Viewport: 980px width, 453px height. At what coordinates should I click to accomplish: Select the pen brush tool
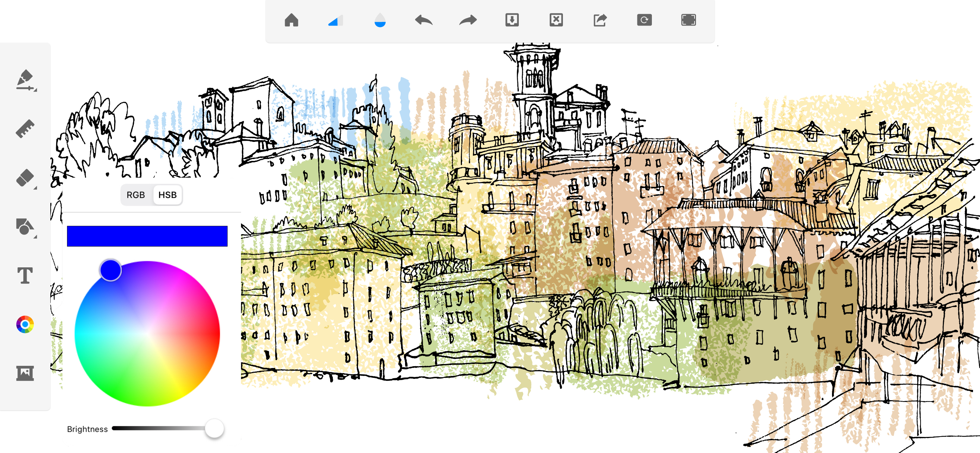[x=26, y=80]
